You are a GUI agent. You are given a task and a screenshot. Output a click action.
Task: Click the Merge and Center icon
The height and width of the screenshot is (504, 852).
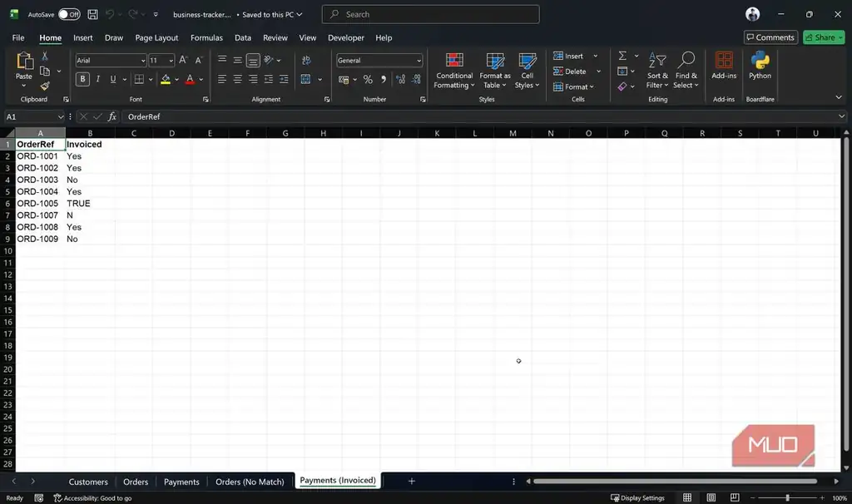click(306, 79)
